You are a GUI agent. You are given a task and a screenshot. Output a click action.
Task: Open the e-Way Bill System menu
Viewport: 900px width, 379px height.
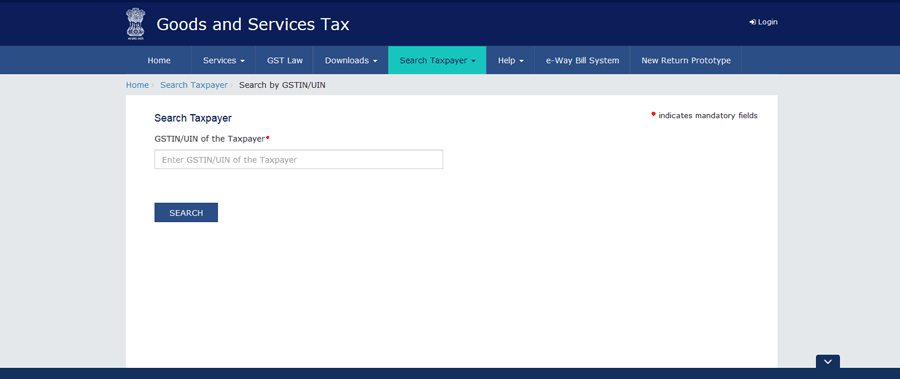[x=583, y=60]
